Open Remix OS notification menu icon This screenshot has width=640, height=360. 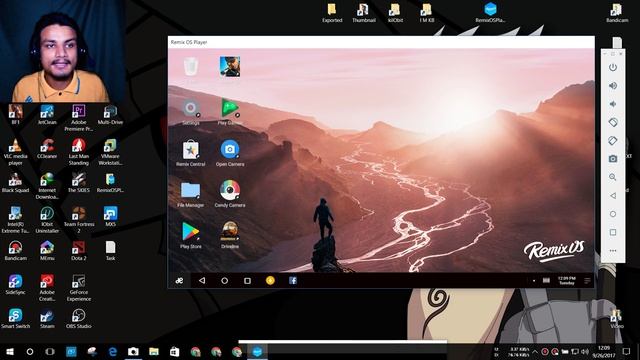click(587, 281)
